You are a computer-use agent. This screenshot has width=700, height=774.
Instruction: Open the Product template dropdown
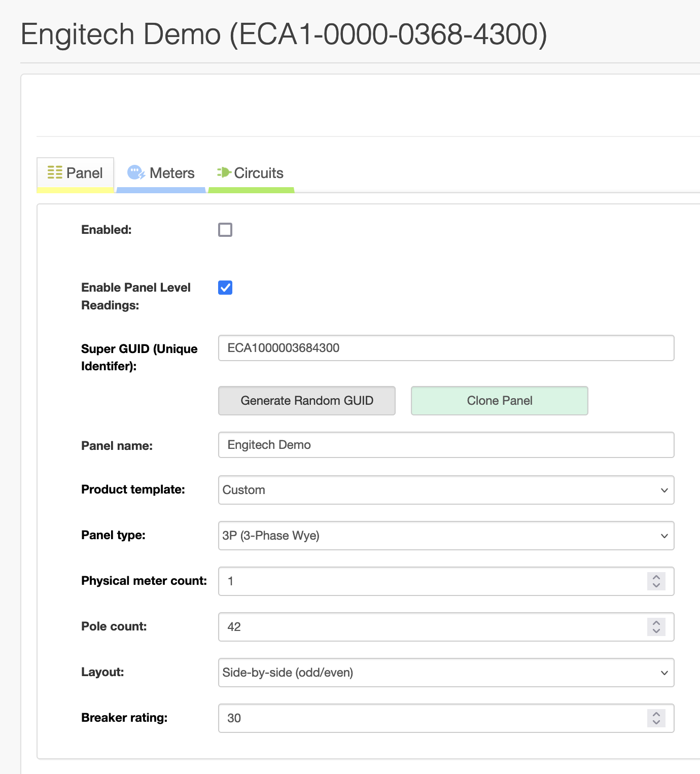click(446, 490)
